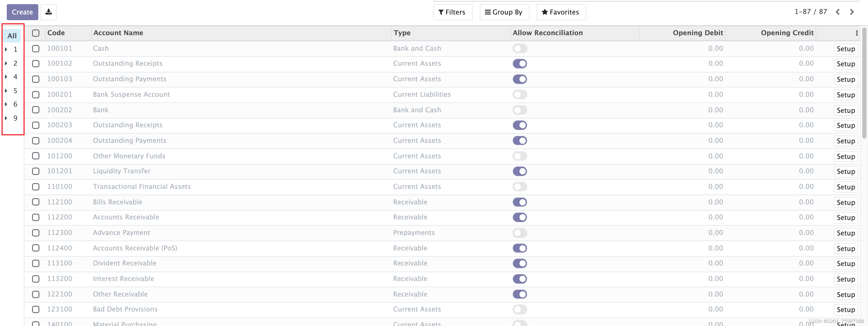The width and height of the screenshot is (868, 326).
Task: Open account 112200 Accounts Receivable
Action: (126, 217)
